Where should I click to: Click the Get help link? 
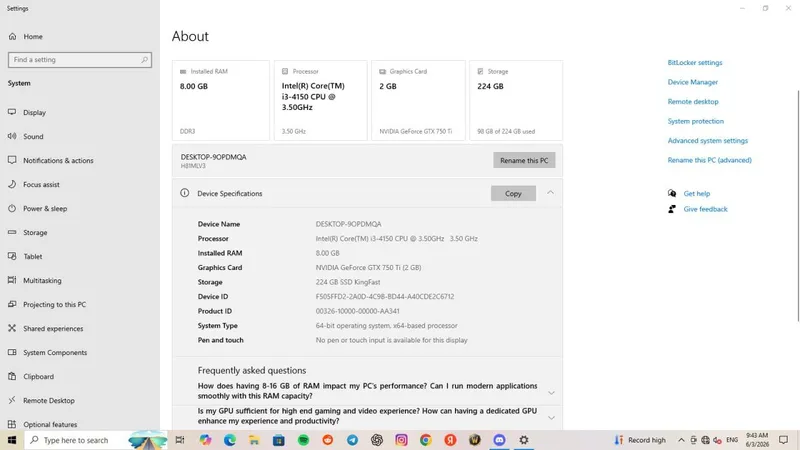point(696,193)
